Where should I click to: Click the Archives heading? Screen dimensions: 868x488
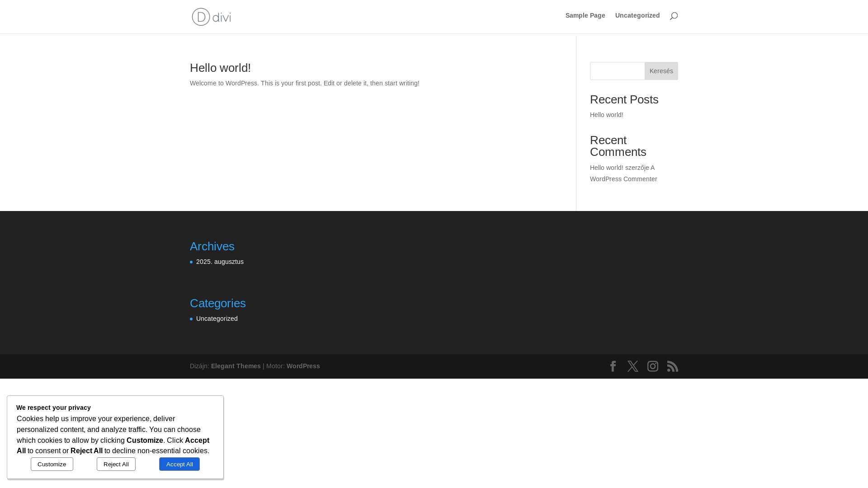pyautogui.click(x=212, y=246)
